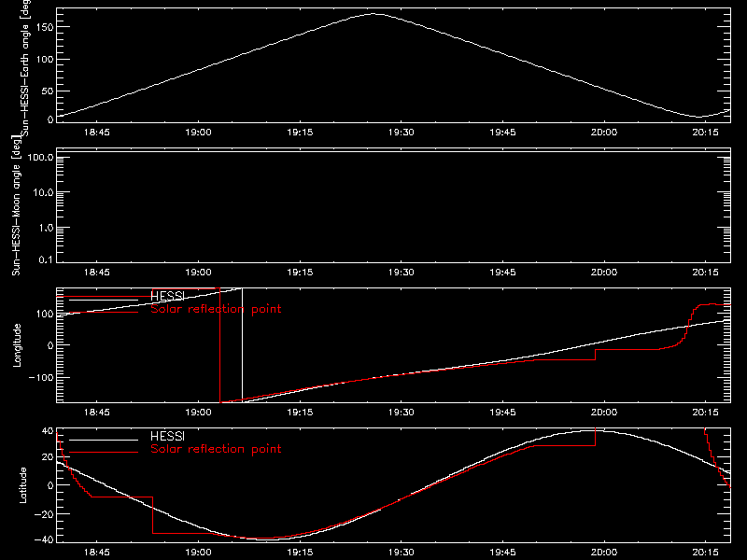Click 18:45 under the Longitude plot
This screenshot has width=747, height=560.
coord(97,413)
